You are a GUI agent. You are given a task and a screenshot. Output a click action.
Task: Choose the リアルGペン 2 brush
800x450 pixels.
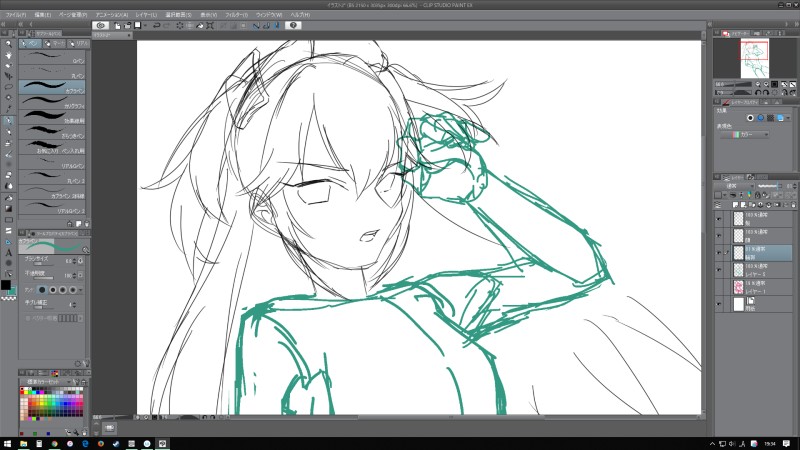coord(52,208)
